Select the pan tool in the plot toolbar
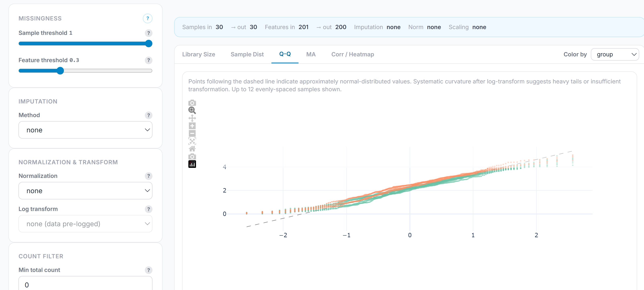This screenshot has width=644, height=290. 192,118
